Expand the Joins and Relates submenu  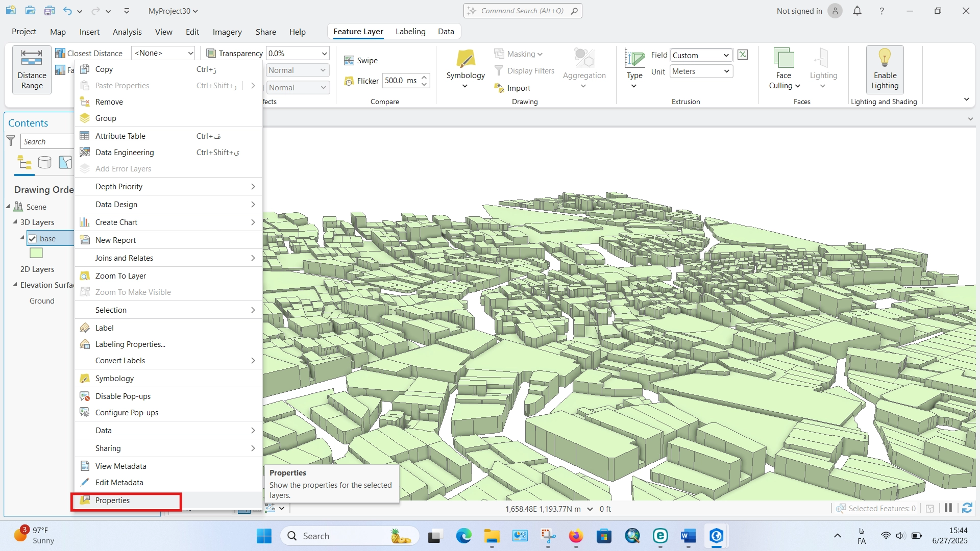168,258
